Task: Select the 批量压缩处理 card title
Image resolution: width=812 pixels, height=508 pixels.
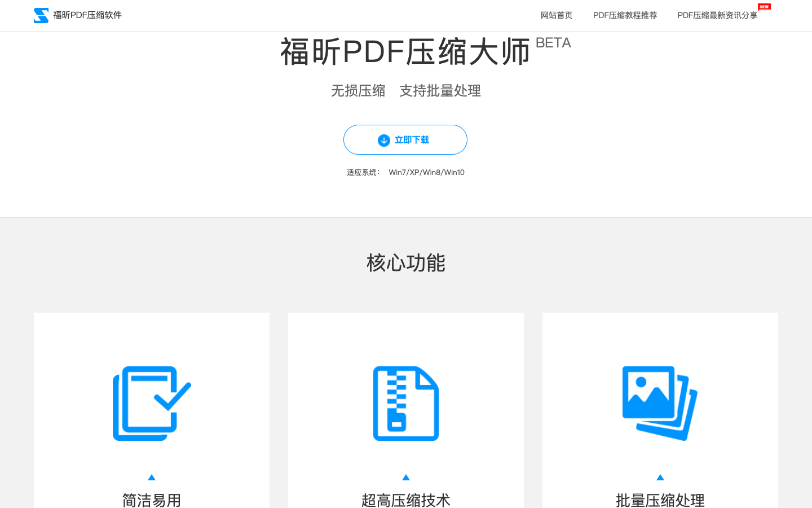Action: (660, 500)
